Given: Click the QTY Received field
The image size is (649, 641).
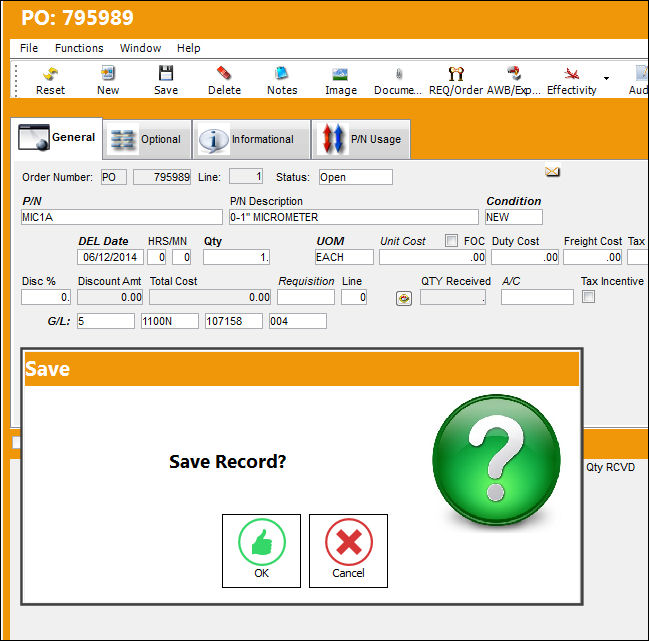Looking at the screenshot, I should [453, 297].
